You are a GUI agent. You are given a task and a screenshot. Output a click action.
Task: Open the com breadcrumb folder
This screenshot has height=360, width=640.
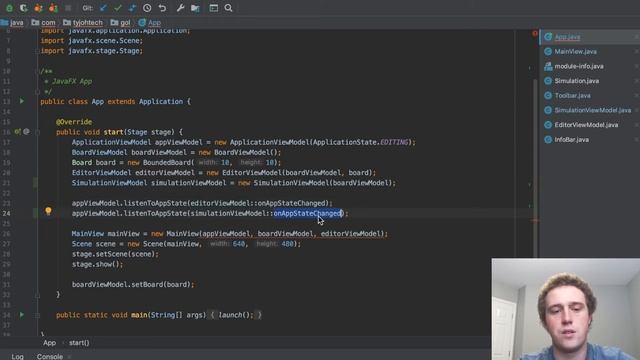(43, 22)
